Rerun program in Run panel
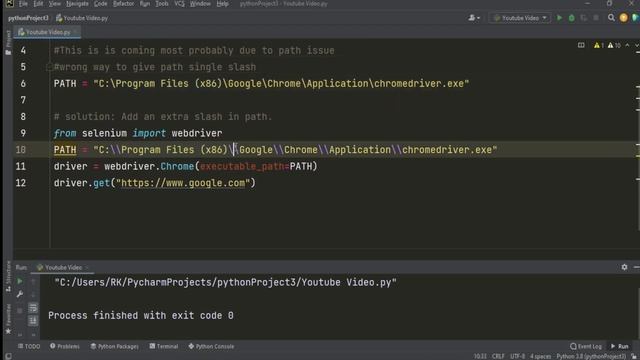The width and height of the screenshot is (640, 360). [x=20, y=281]
